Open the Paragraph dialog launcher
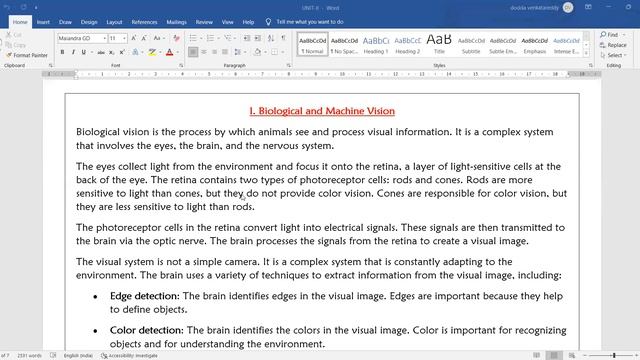 coord(289,65)
